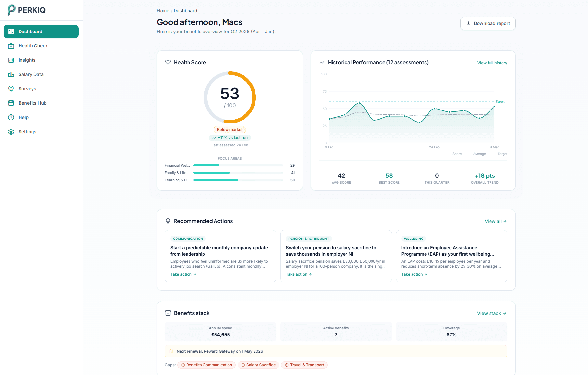Open the Help section
This screenshot has width=588, height=375.
tap(23, 117)
